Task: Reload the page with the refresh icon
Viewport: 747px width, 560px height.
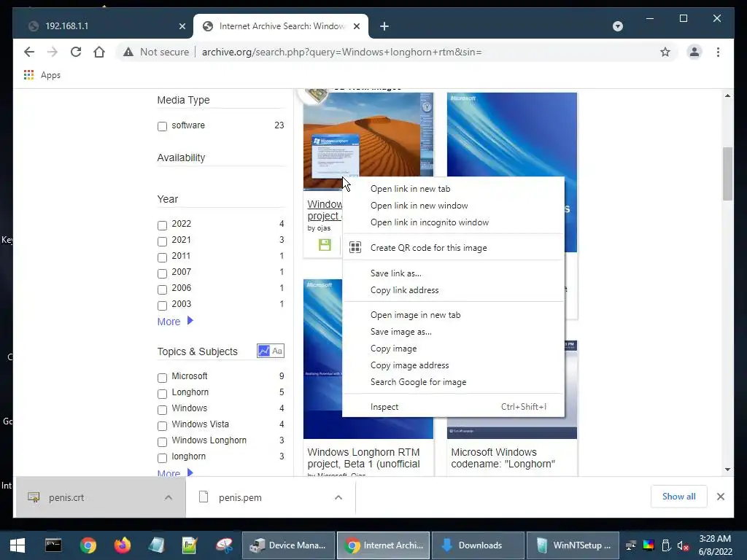Action: (x=76, y=52)
